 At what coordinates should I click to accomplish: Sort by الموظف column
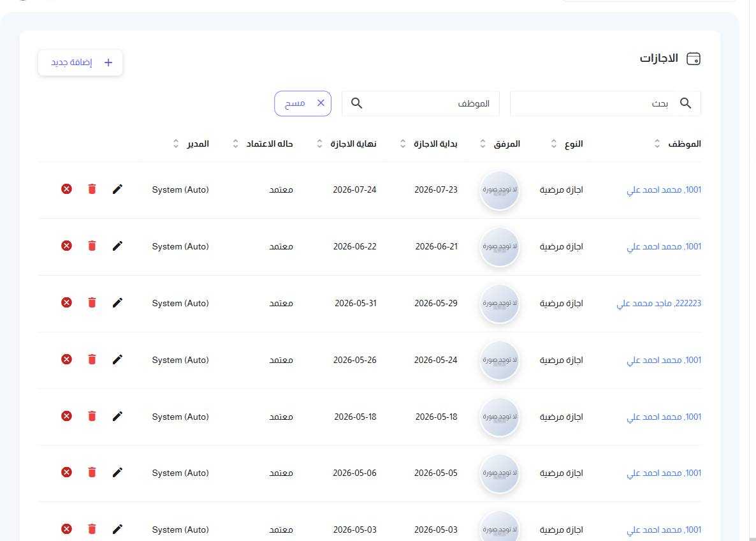657,144
